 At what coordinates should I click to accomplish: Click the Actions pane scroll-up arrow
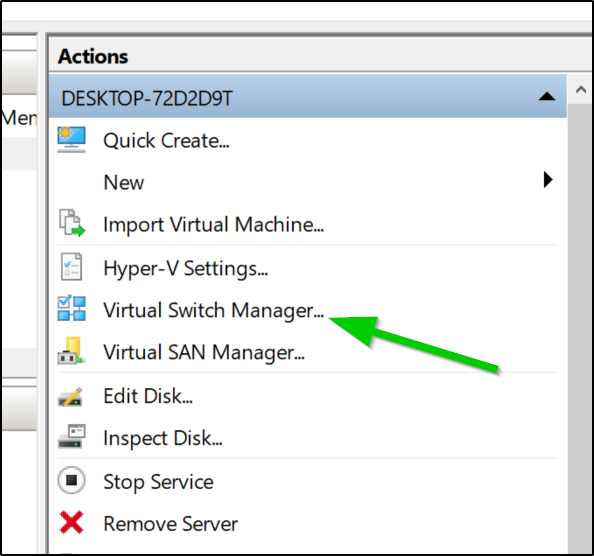pos(581,90)
